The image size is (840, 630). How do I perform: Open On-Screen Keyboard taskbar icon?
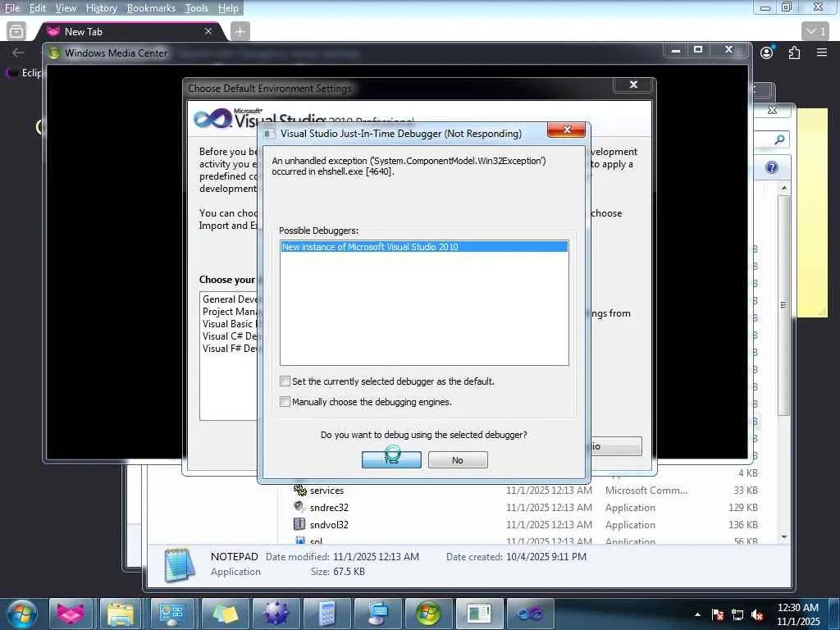(378, 614)
